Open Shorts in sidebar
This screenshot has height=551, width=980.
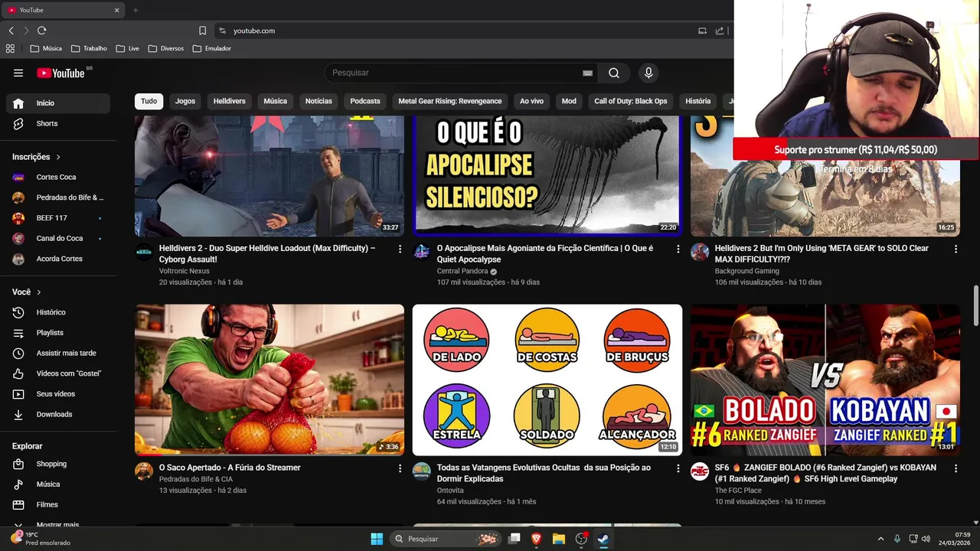[x=58, y=123]
